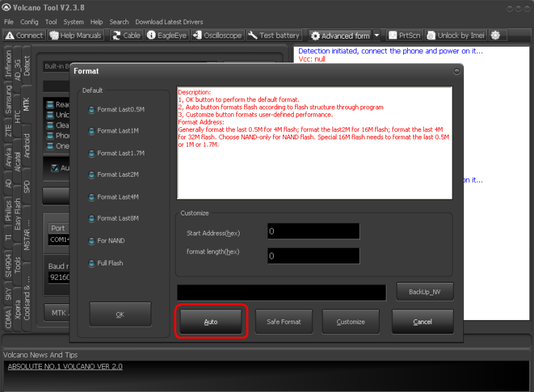Take a screenshot with PrtScn
The image size is (534, 392).
pos(405,35)
